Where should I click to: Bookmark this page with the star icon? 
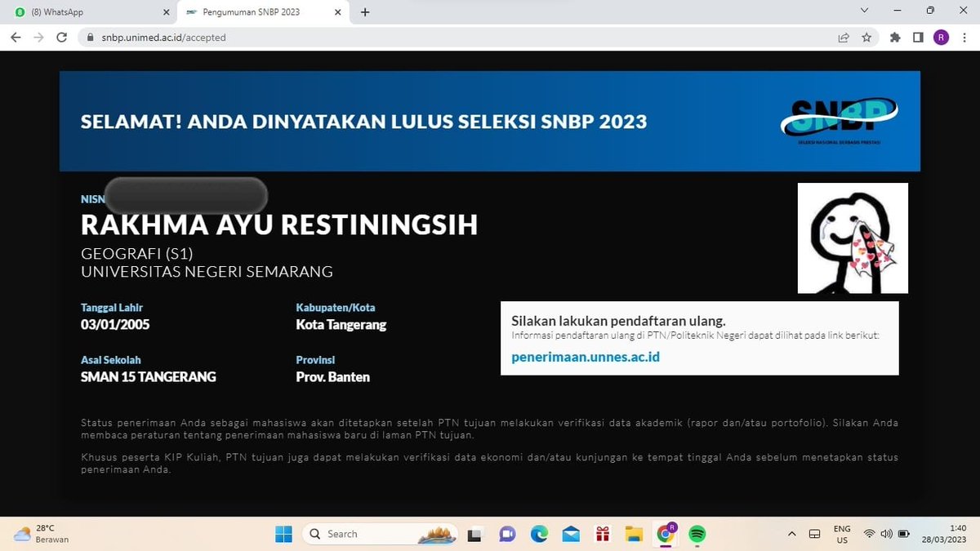pos(866,38)
